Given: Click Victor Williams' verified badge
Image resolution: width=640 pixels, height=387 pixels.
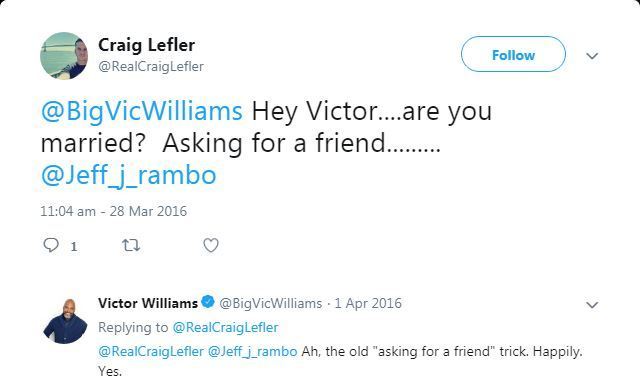Looking at the screenshot, I should click(208, 302).
